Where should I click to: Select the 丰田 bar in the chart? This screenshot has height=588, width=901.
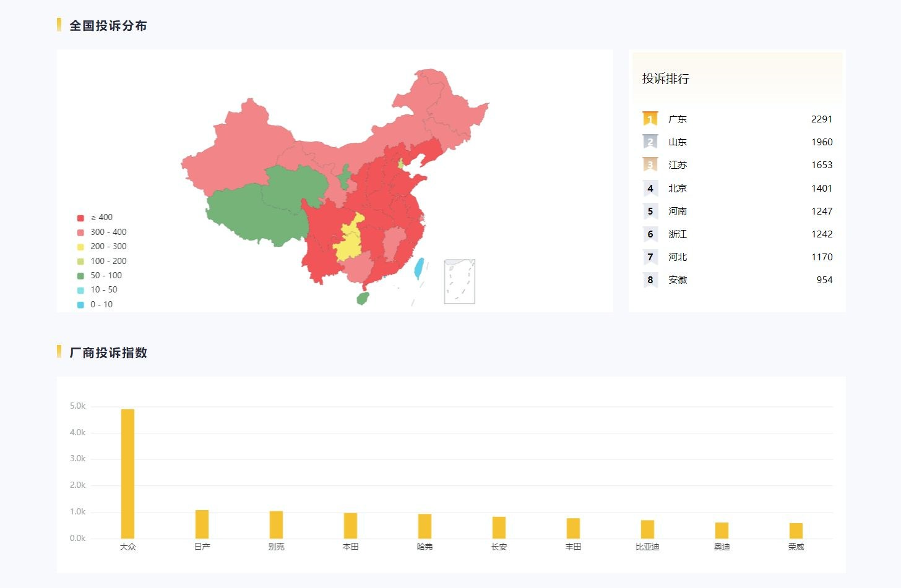click(573, 529)
